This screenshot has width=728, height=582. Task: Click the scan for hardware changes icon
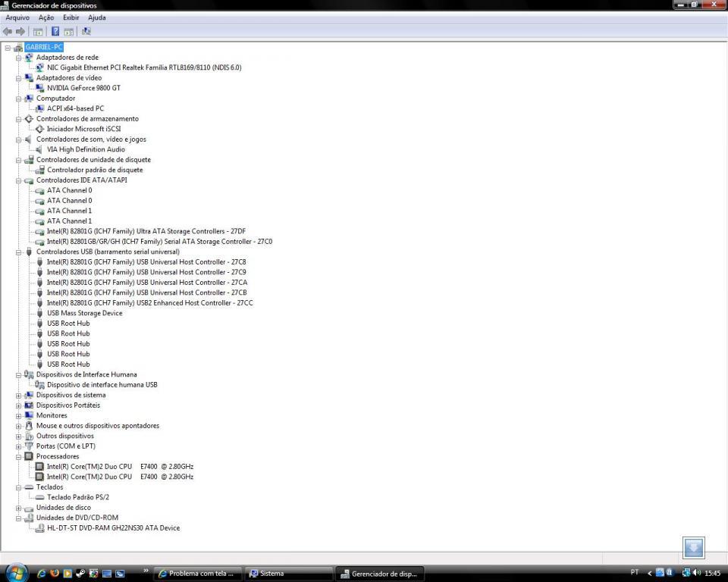tap(86, 32)
